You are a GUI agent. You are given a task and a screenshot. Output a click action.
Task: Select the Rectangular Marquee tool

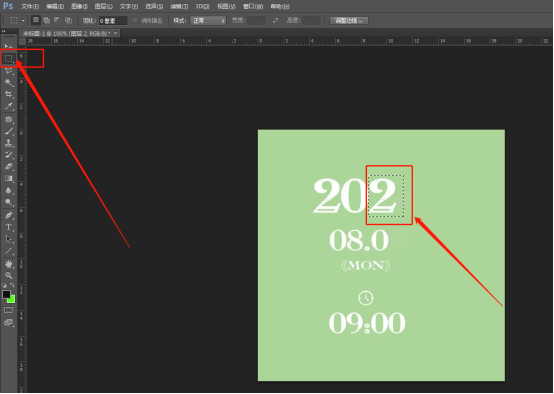pos(8,58)
